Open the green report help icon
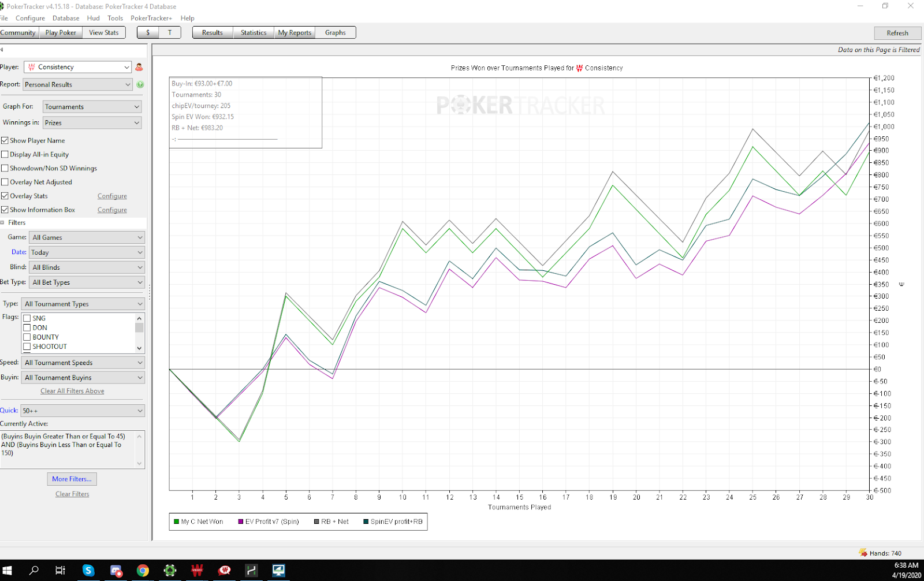Image resolution: width=924 pixels, height=581 pixels. coord(140,84)
